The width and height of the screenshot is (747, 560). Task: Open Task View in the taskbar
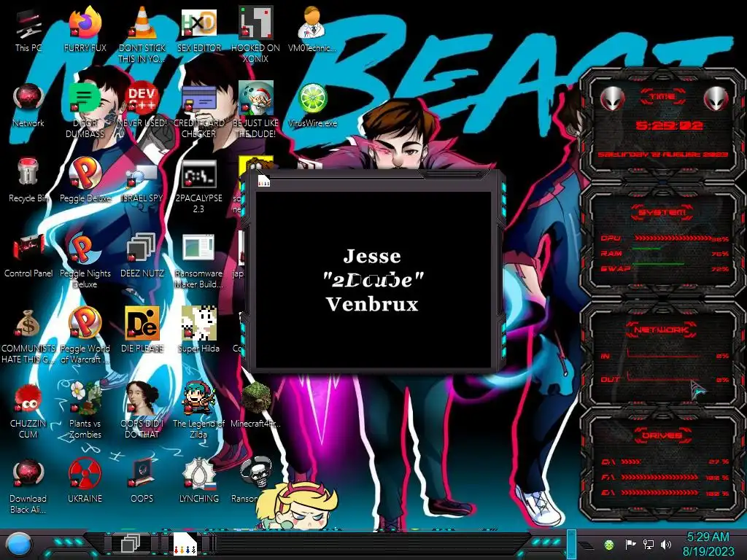(131, 544)
